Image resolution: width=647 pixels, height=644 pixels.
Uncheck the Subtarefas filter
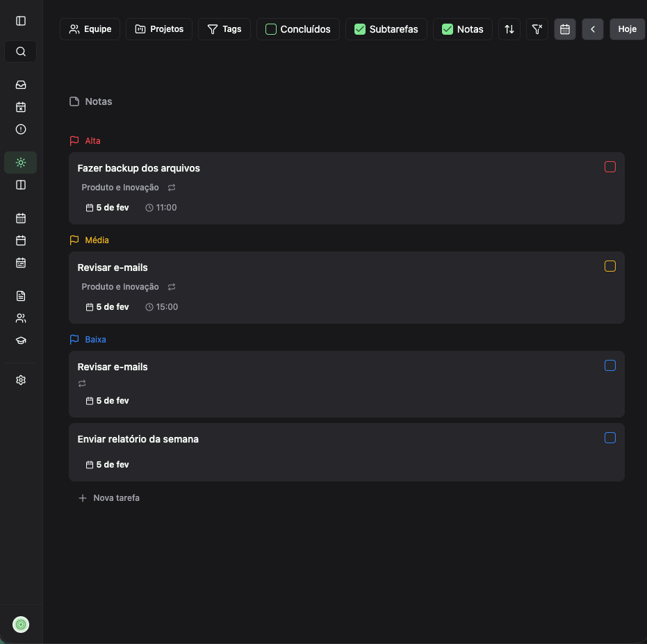[360, 29]
